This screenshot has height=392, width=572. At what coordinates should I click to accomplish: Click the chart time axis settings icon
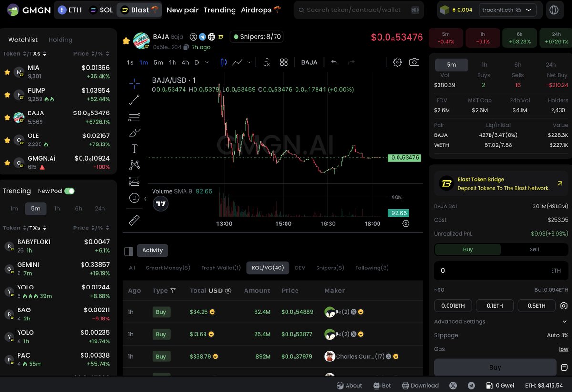tap(406, 223)
